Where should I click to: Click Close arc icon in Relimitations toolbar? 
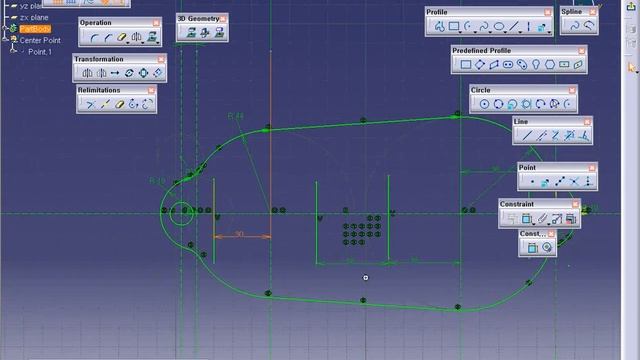coord(133,104)
